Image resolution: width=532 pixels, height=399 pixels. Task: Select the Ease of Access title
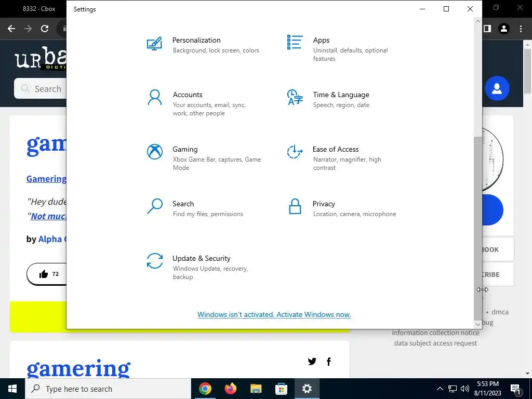[x=336, y=149]
